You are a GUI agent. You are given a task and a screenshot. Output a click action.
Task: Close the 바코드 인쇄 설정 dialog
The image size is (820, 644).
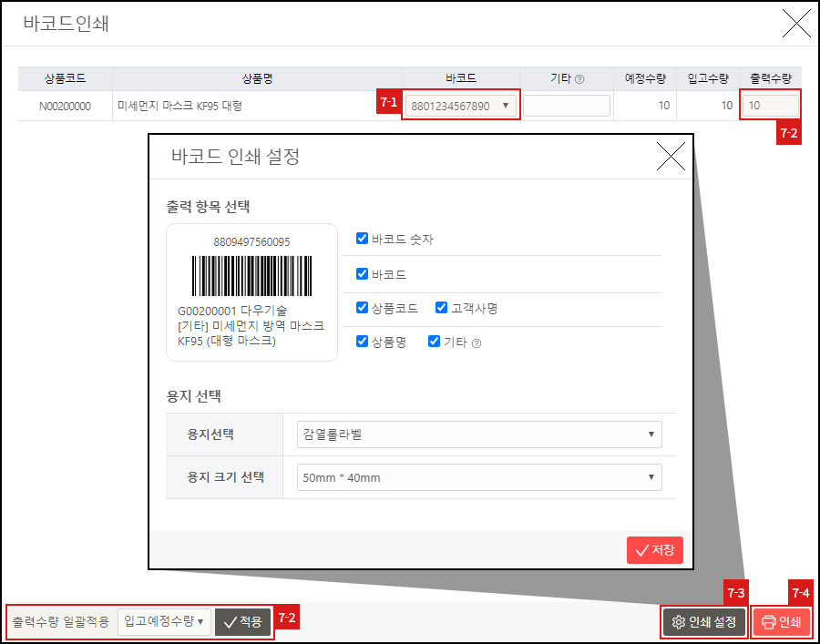pyautogui.click(x=671, y=157)
